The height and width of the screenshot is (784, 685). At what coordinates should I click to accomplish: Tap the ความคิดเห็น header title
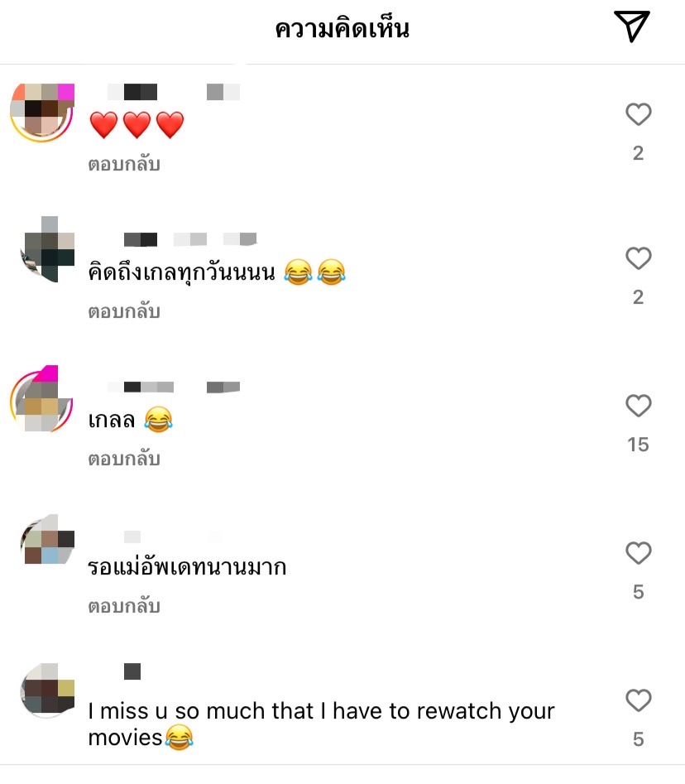342,28
